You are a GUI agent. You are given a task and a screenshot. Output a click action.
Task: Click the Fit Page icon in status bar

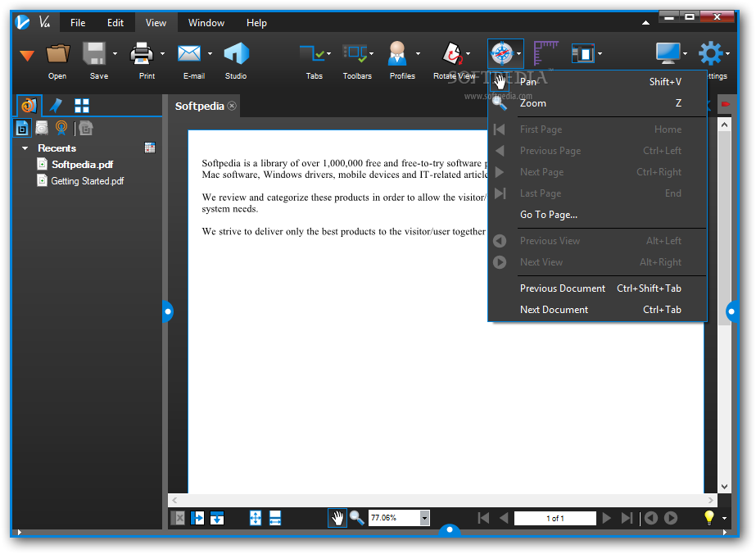click(x=256, y=518)
